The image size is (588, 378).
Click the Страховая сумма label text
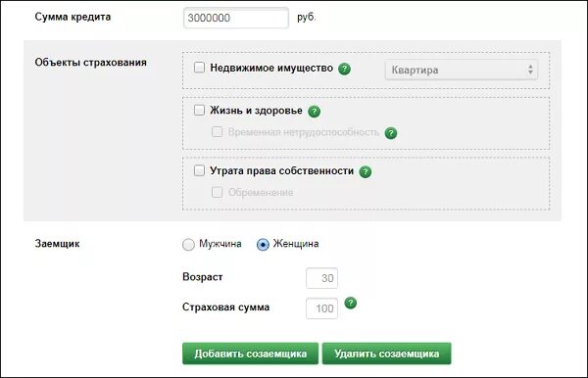tap(225, 307)
